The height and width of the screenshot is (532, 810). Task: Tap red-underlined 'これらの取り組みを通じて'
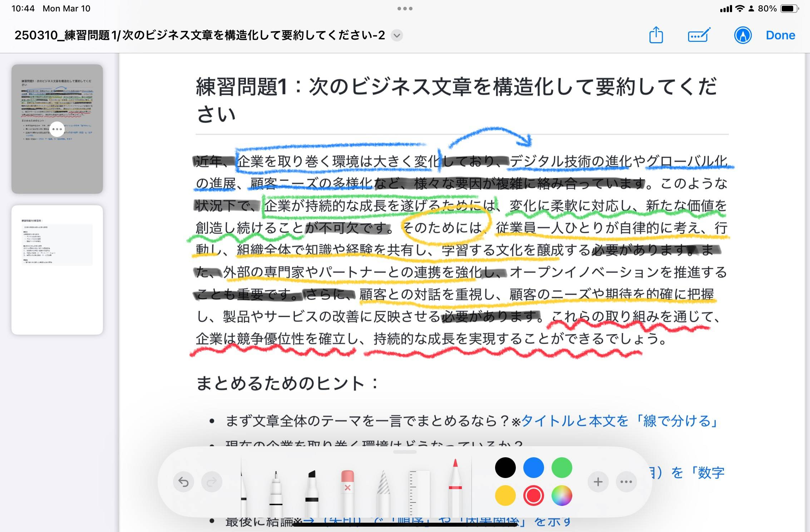tap(631, 316)
